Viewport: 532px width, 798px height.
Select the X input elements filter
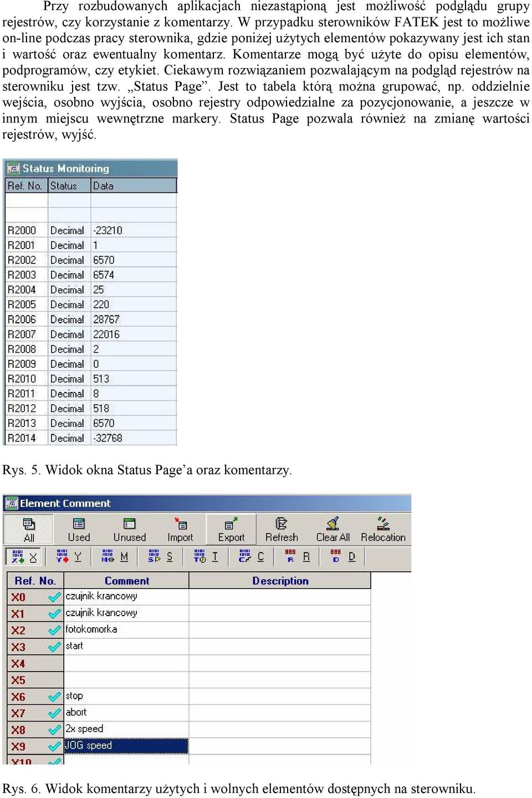tap(24, 557)
